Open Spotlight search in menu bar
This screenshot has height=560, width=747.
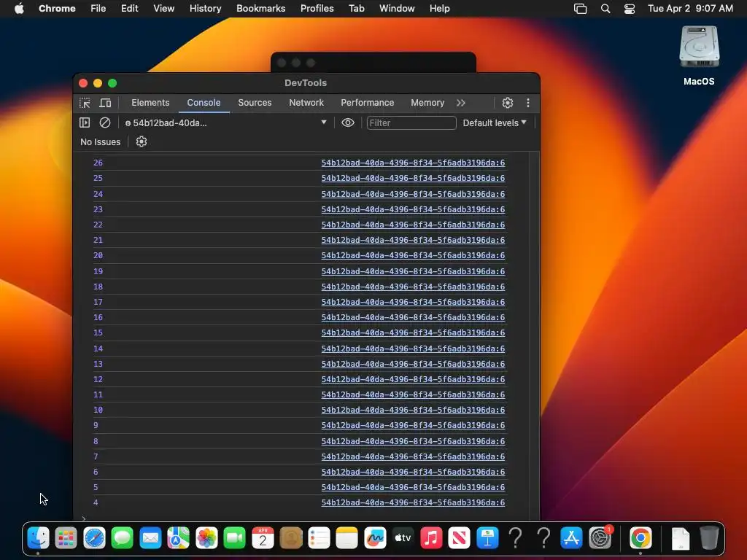605,9
